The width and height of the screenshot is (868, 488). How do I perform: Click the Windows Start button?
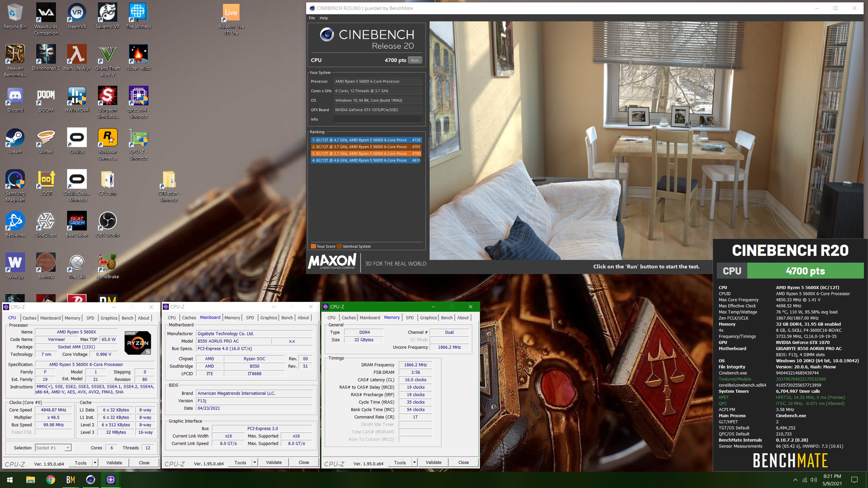[10, 480]
